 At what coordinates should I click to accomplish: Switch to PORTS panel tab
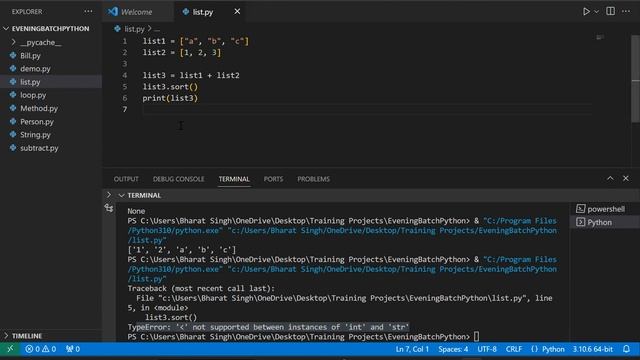coord(273,179)
